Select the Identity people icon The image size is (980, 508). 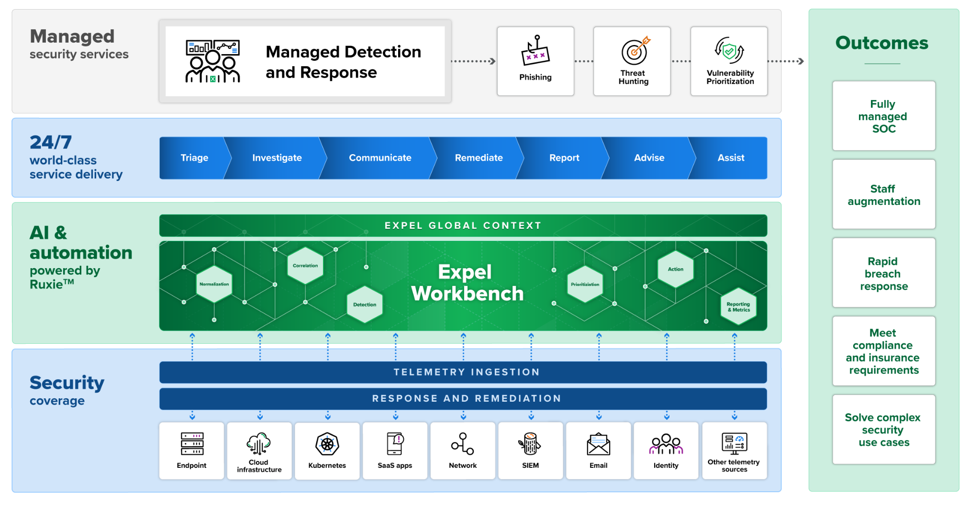point(666,444)
